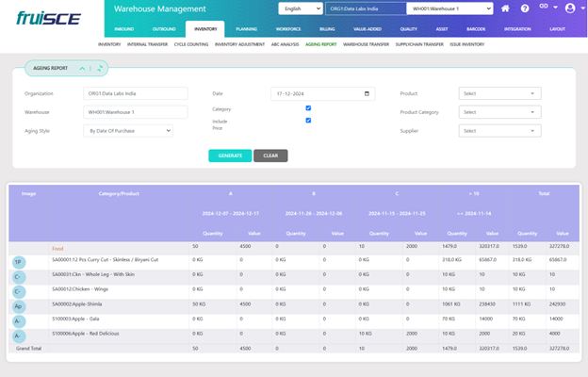Collapse the Ageing Report panel chevron
The height and width of the screenshot is (377, 588).
coord(82,69)
